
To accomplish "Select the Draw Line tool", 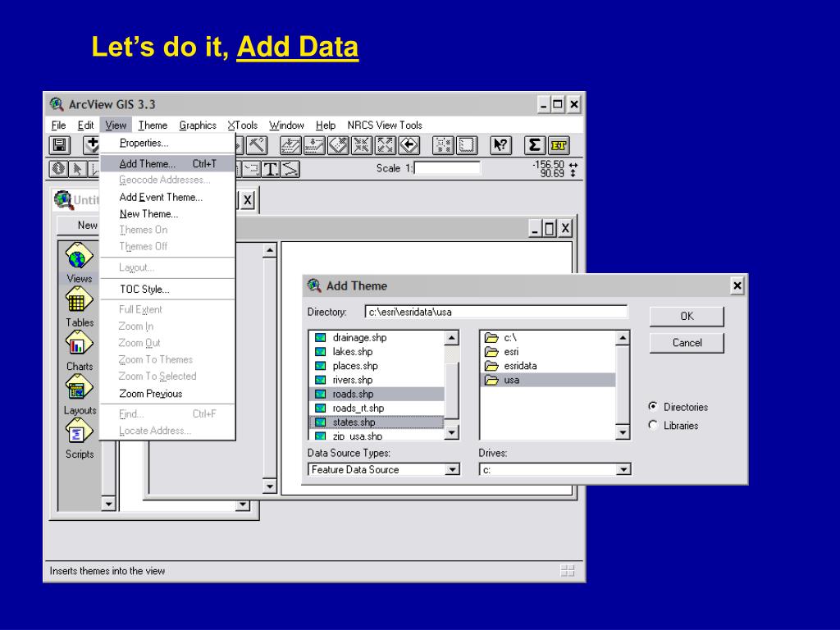I will 290,169.
